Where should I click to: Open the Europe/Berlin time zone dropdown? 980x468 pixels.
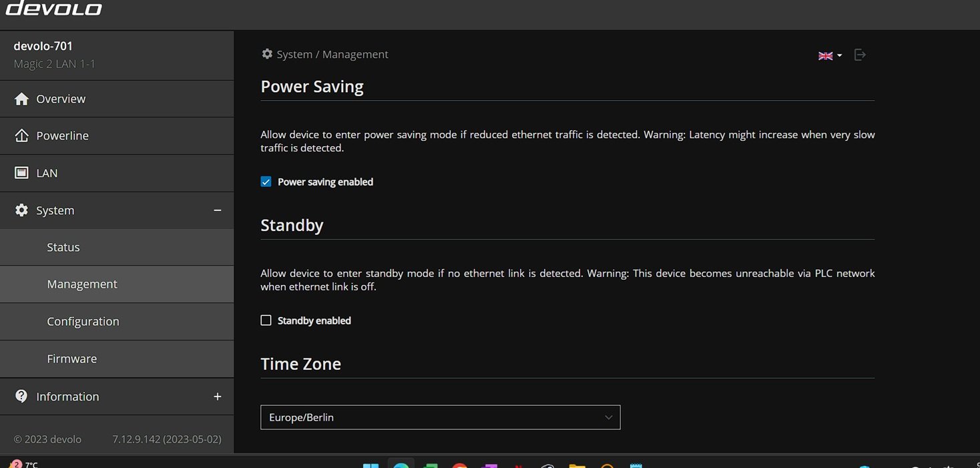coord(440,417)
